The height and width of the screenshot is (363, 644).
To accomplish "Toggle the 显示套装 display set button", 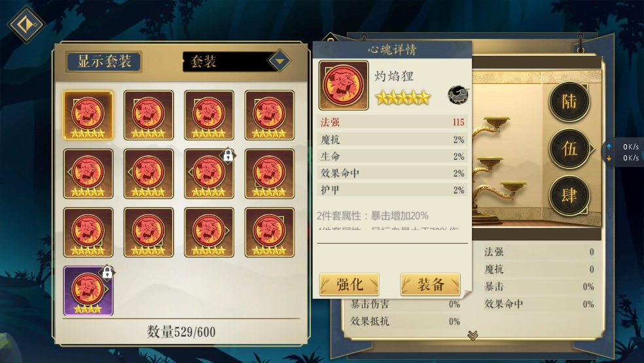I will pyautogui.click(x=104, y=62).
